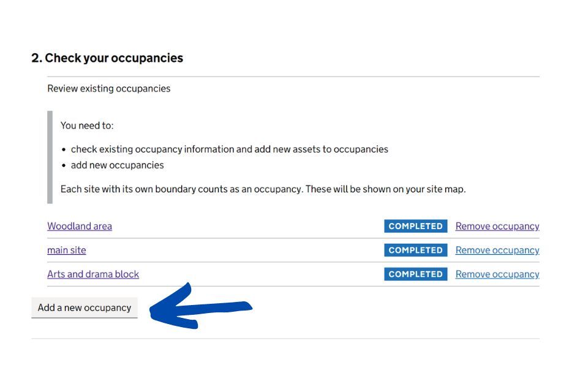
Task: Click the 'add new occupancies' bullet item
Action: click(117, 165)
